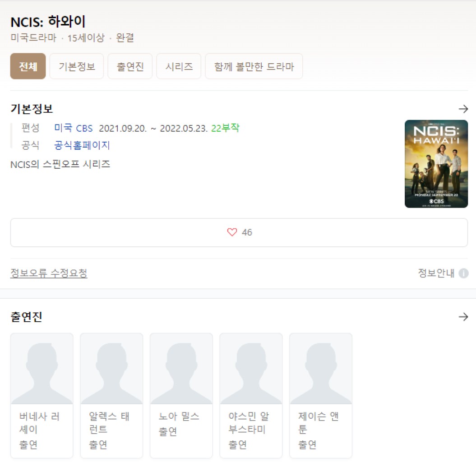Open cast card for 제이슨 앤툰
Image resolution: width=476 pixels, height=463 pixels.
tap(321, 396)
